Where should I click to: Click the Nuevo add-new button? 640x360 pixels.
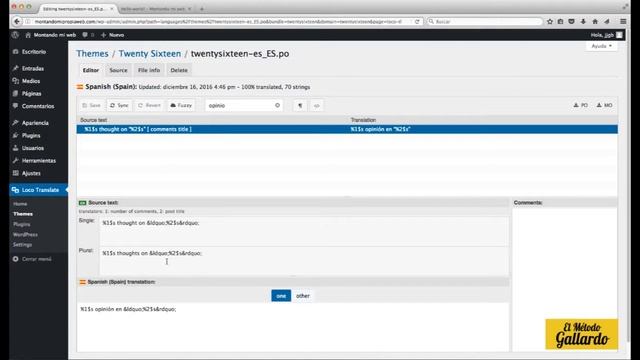[x=113, y=35]
